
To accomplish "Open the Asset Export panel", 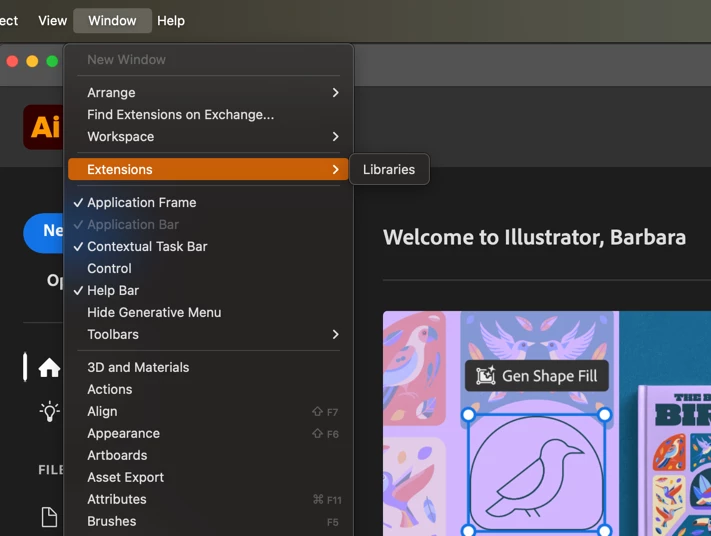I will pyautogui.click(x=208, y=477).
